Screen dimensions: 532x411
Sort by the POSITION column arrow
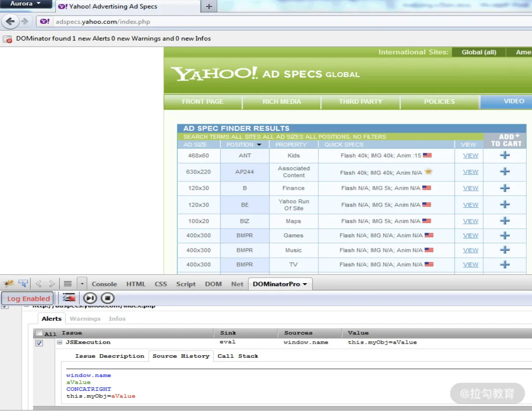[259, 144]
